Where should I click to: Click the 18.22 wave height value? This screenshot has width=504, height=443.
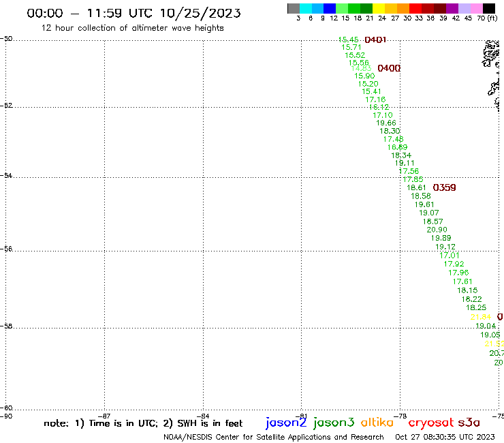coord(472,299)
